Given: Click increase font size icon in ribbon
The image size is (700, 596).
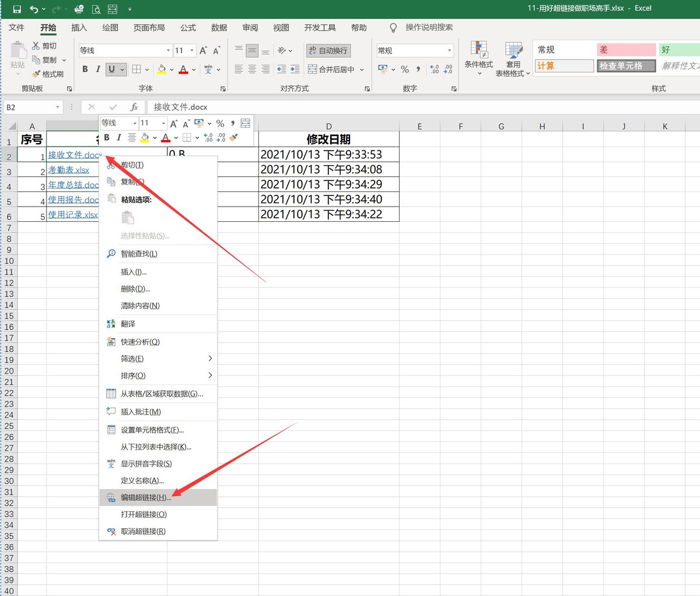Looking at the screenshot, I should pyautogui.click(x=203, y=51).
